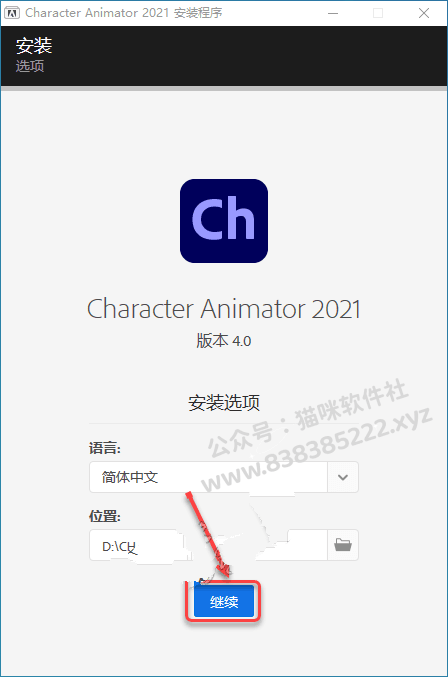Click the 猫咪软件社 watermark text
Viewport: 448px width, 677px height.
click(x=351, y=404)
